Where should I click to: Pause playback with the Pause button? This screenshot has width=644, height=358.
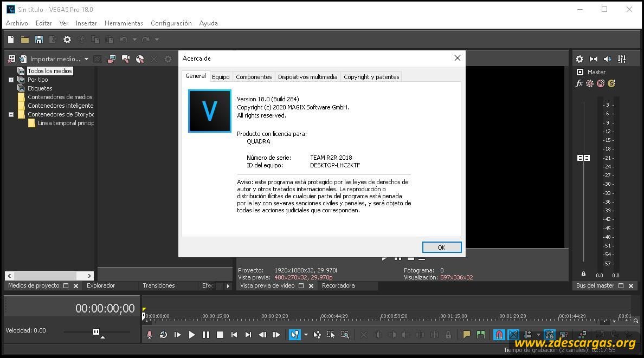[206, 335]
